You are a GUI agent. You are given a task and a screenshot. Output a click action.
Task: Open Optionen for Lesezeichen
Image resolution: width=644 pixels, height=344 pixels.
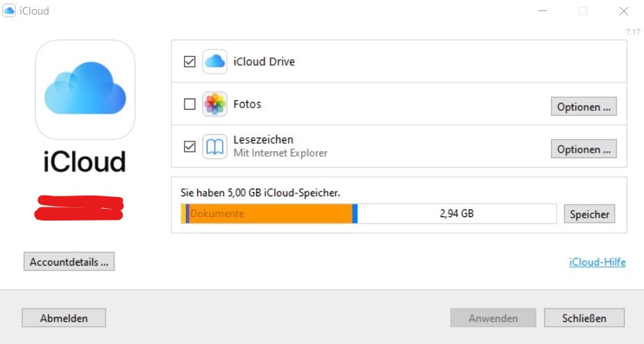coord(584,149)
